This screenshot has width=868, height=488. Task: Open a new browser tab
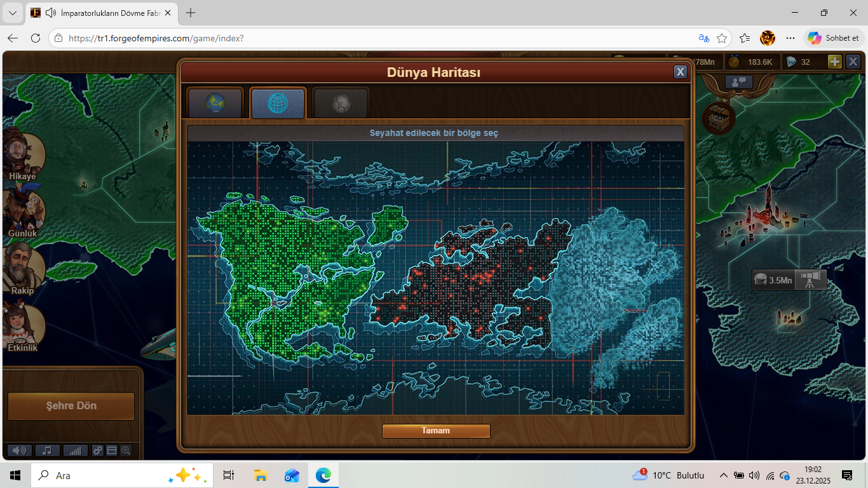191,13
